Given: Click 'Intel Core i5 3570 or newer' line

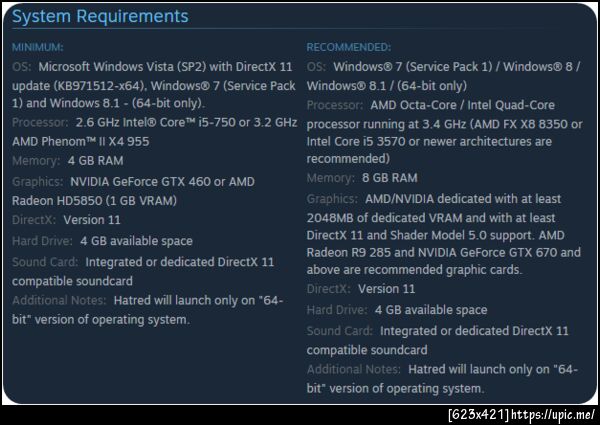Looking at the screenshot, I should pos(429,142).
